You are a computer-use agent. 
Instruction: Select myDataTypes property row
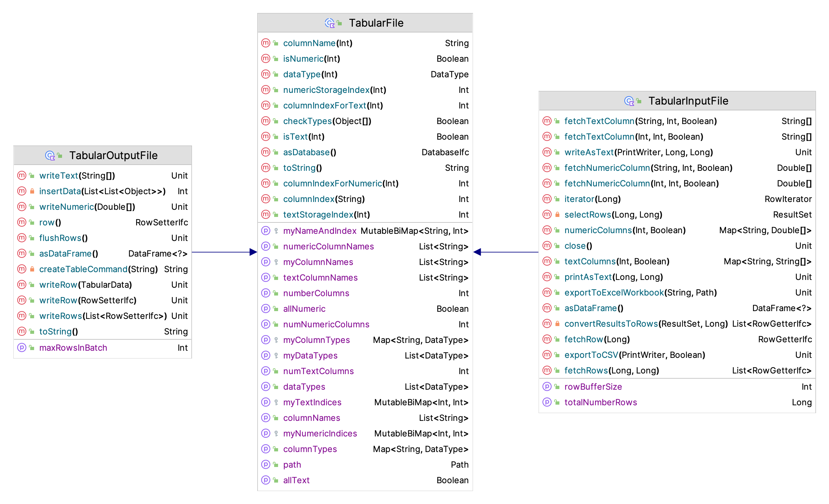[365, 355]
